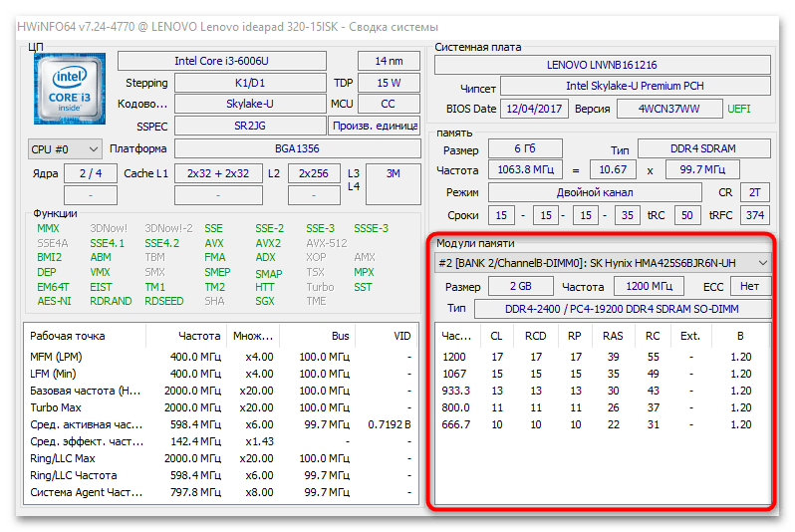Select the 933.3 timing row
The image size is (795, 532).
pyautogui.click(x=603, y=391)
